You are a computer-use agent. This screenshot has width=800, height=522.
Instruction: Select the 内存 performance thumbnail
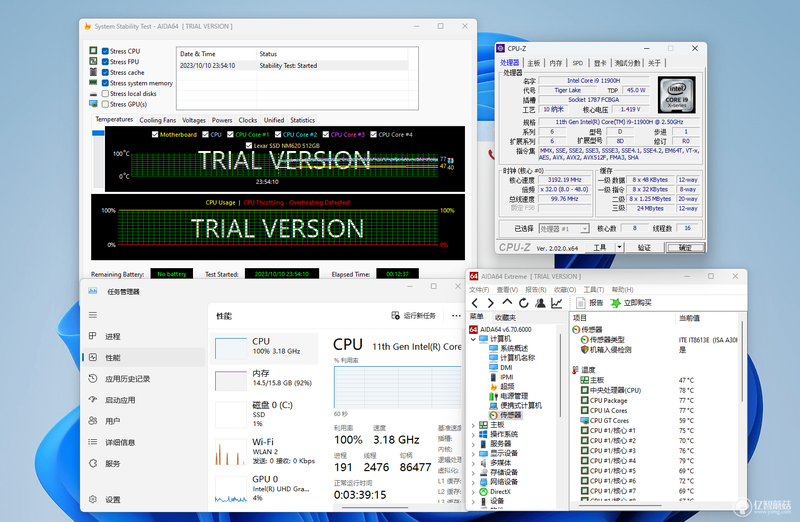tap(264, 378)
